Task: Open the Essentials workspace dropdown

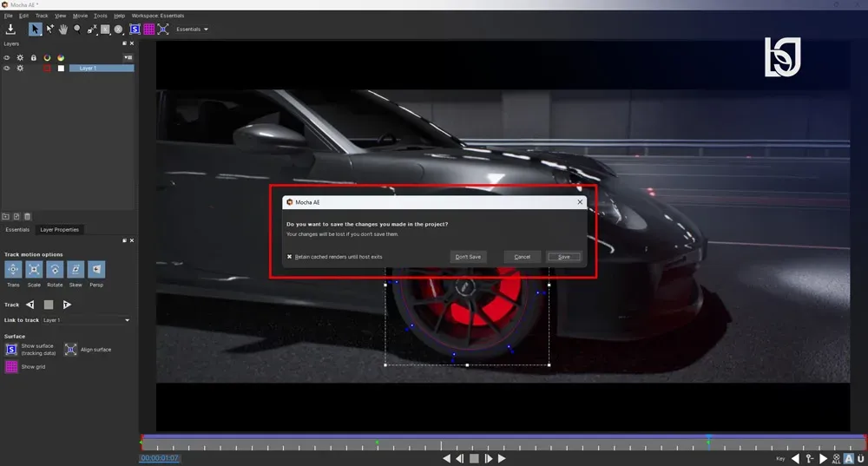Action: (x=192, y=30)
